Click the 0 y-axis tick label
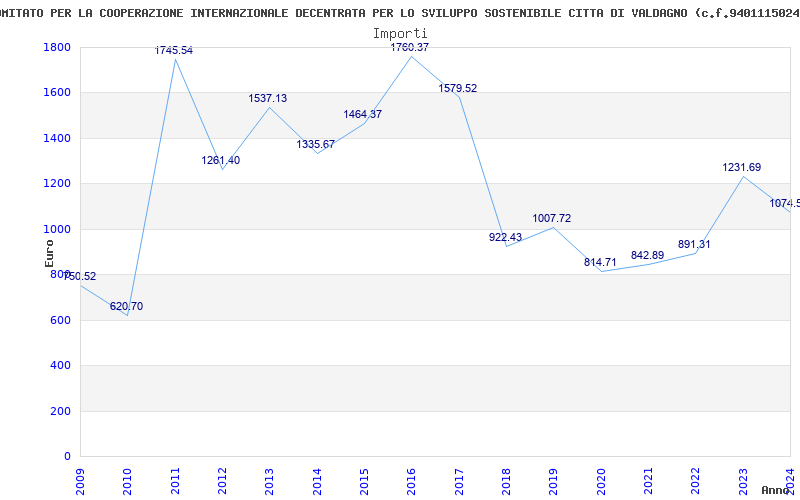Image resolution: width=800 pixels, height=500 pixels. (67, 457)
